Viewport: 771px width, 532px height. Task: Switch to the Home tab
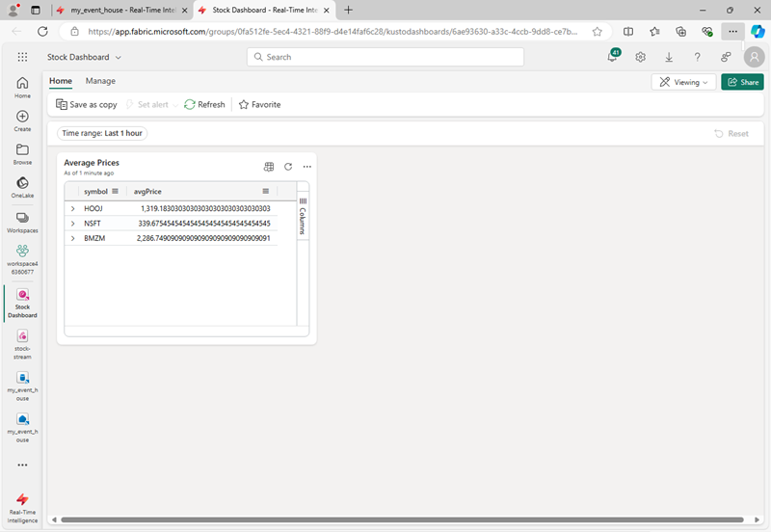tap(61, 81)
